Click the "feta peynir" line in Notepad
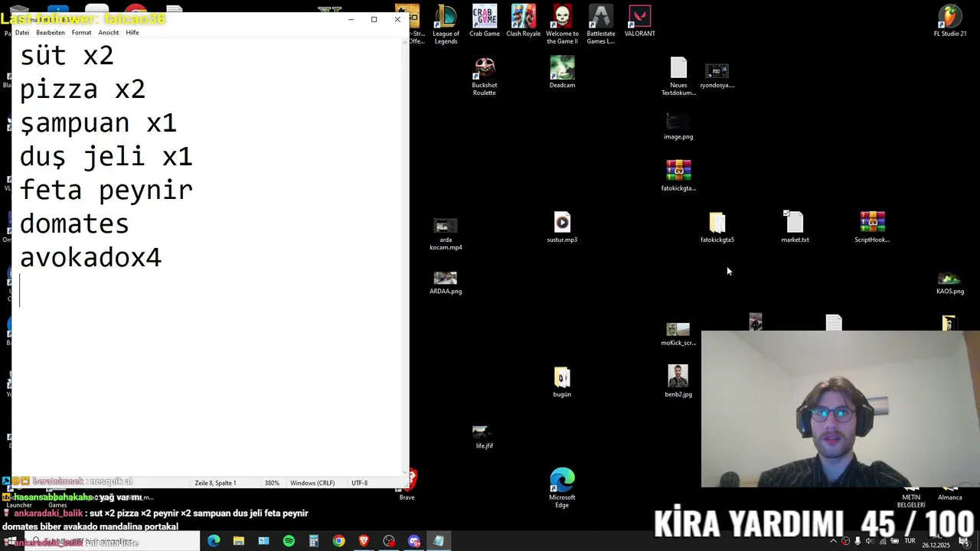The width and height of the screenshot is (980, 551). click(106, 190)
